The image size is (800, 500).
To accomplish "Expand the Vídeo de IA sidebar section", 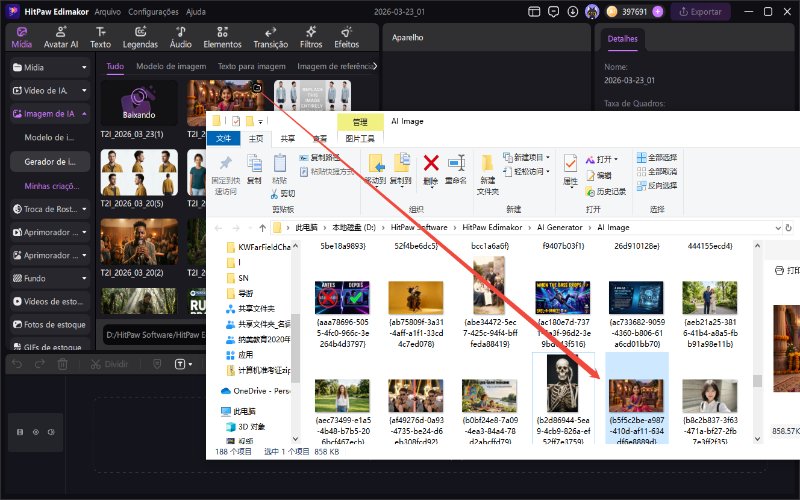I will (x=50, y=90).
